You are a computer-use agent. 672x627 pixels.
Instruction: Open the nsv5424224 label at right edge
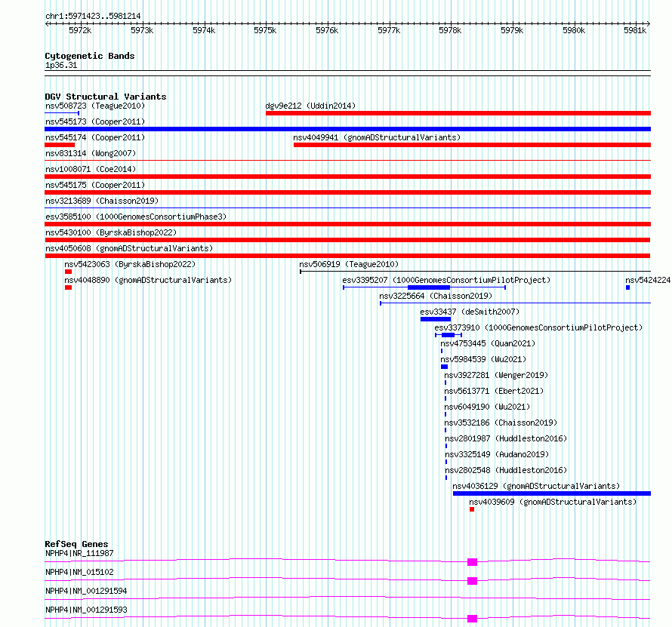click(648, 280)
